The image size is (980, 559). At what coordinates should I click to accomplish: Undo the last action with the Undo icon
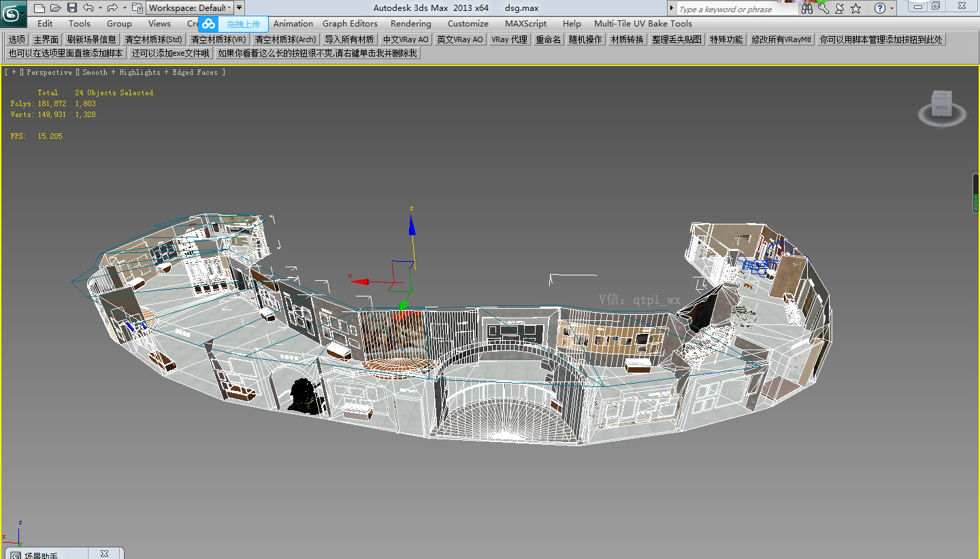88,7
